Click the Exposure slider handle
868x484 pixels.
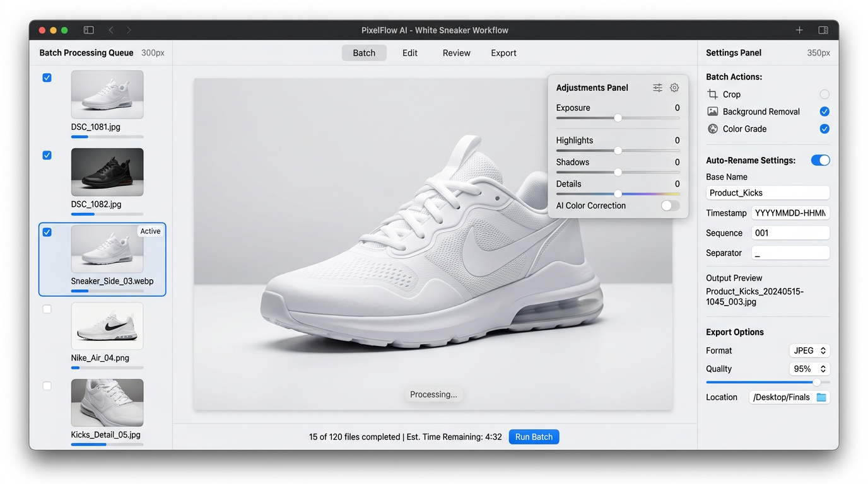pyautogui.click(x=618, y=118)
